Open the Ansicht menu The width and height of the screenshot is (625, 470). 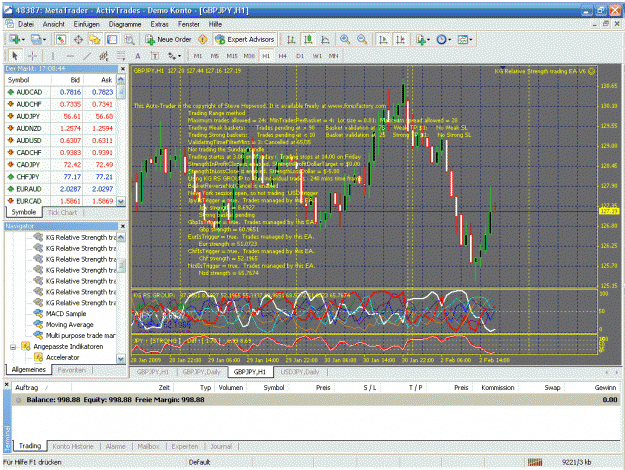[53, 24]
